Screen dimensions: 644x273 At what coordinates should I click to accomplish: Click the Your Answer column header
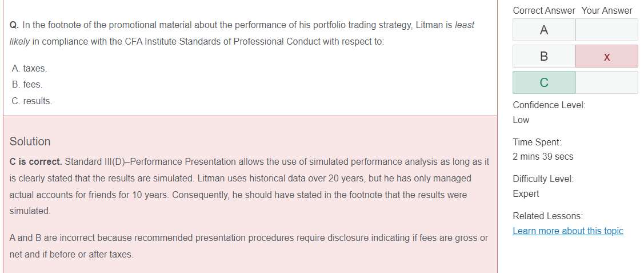607,11
